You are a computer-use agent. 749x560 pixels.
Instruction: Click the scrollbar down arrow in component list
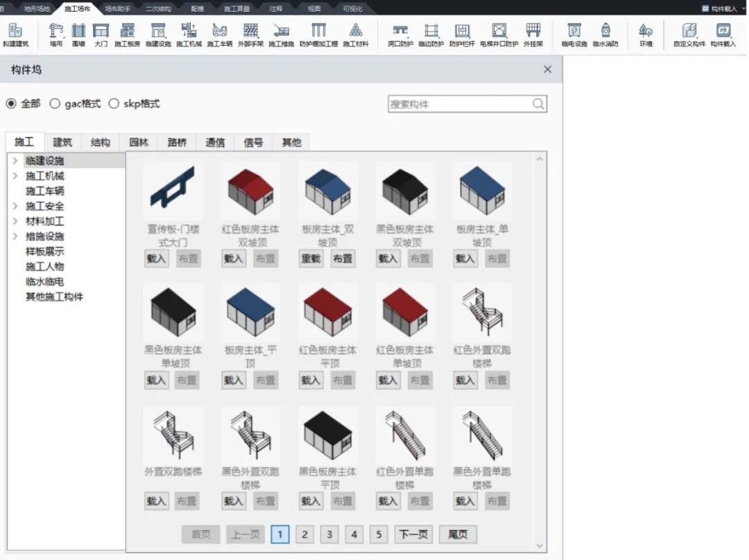[x=540, y=545]
